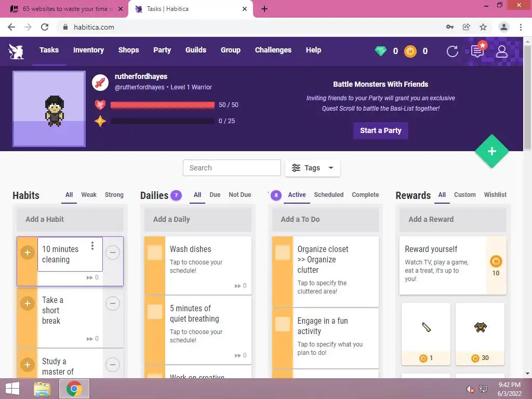Viewport: 532px width, 399px height.
Task: Buy the armor reward costing 30 gold
Action: click(480, 334)
